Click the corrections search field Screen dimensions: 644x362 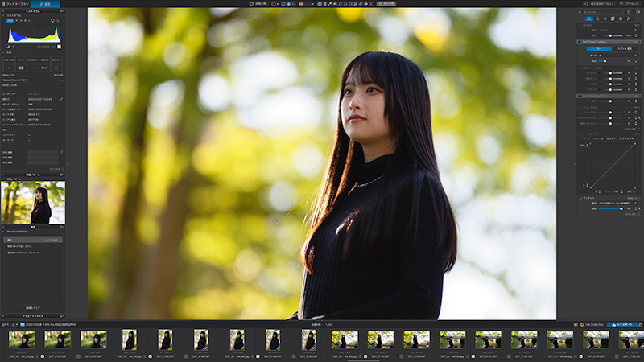(600, 12)
